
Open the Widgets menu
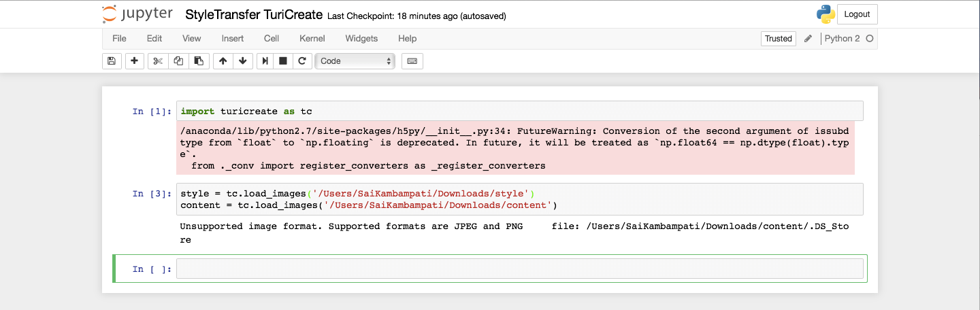pos(361,39)
